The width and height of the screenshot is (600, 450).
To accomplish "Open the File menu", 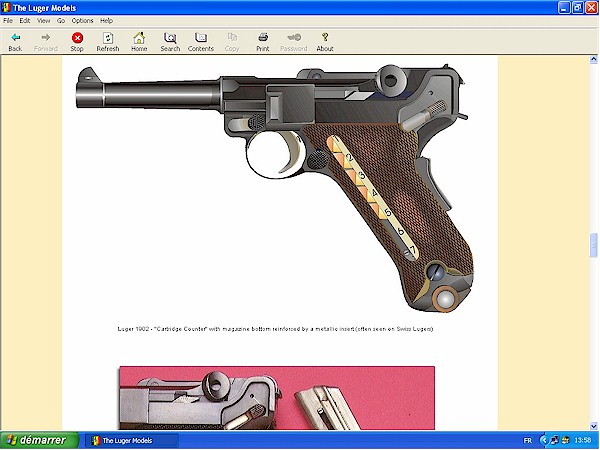I will click(8, 21).
